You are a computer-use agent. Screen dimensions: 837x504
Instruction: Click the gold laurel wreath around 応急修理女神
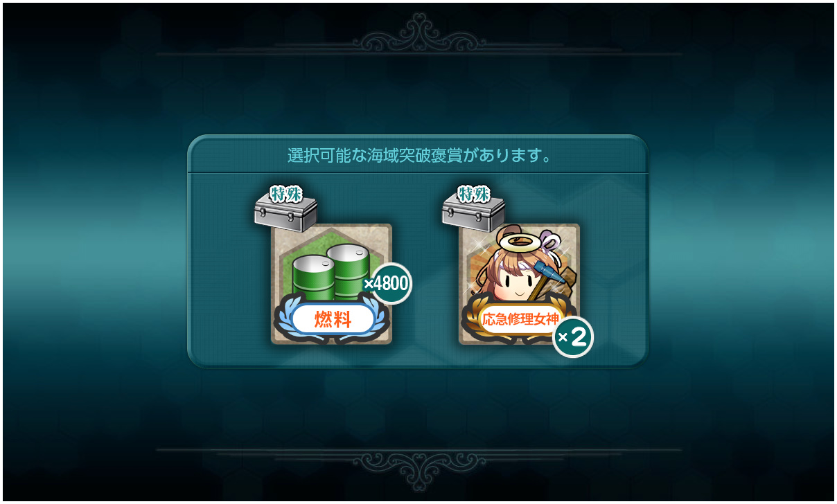pyautogui.click(x=520, y=320)
